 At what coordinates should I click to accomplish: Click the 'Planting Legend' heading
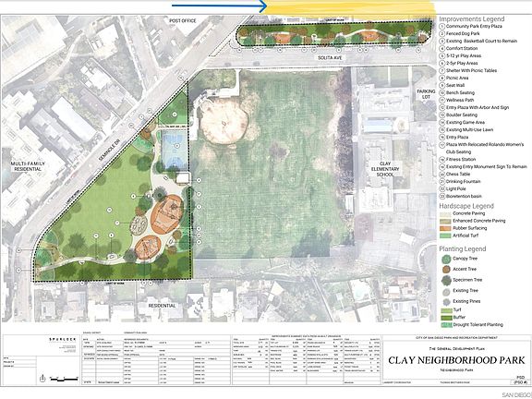pyautogui.click(x=463, y=249)
